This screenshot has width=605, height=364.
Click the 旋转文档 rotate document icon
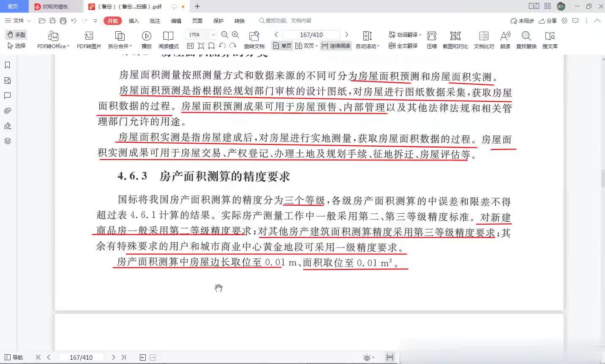tap(254, 36)
